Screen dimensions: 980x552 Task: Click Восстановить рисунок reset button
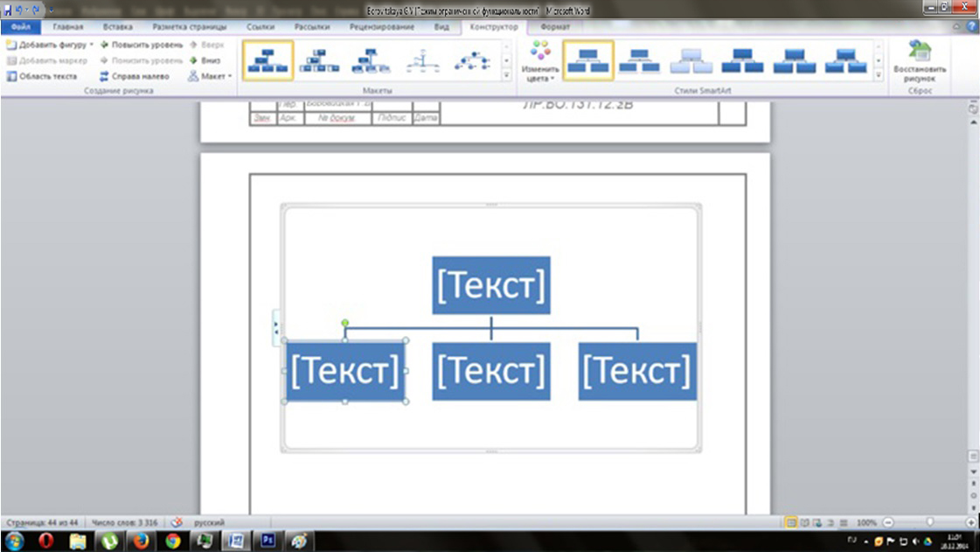click(x=920, y=61)
